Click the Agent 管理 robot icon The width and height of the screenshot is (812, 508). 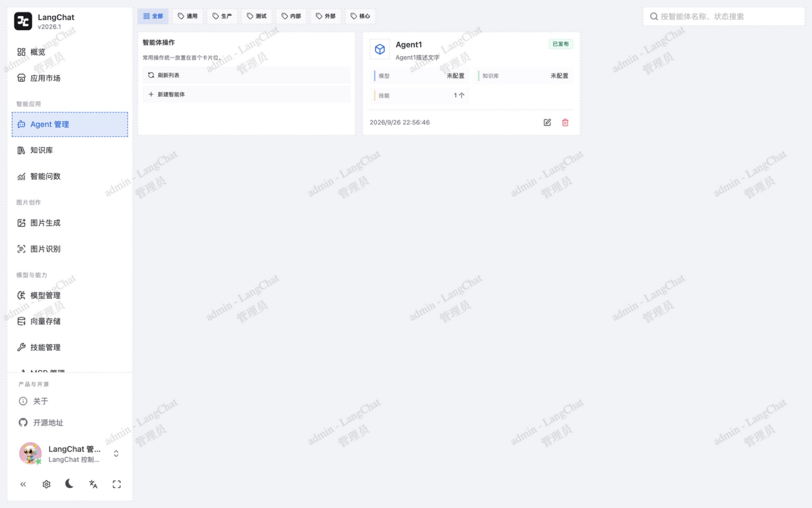[x=21, y=124]
